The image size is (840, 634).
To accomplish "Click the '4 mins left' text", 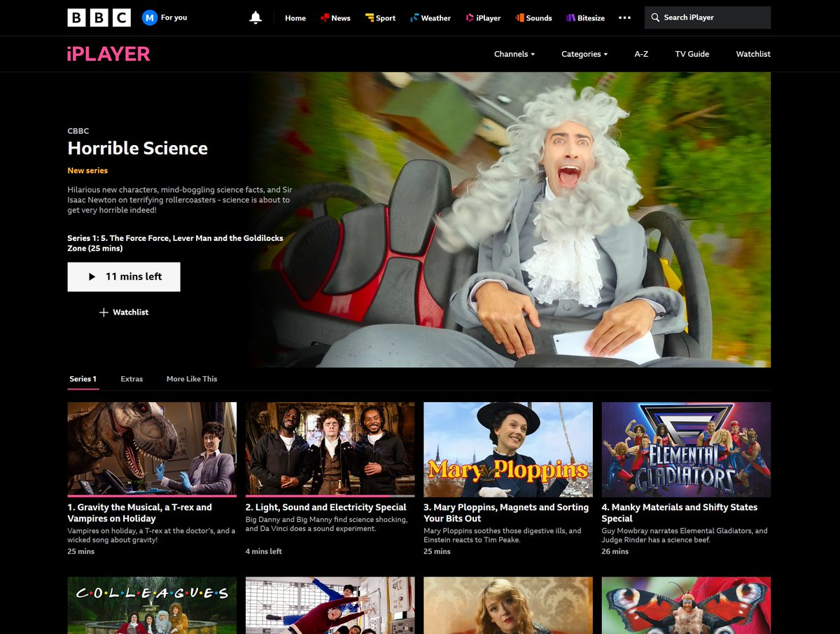I will (264, 551).
